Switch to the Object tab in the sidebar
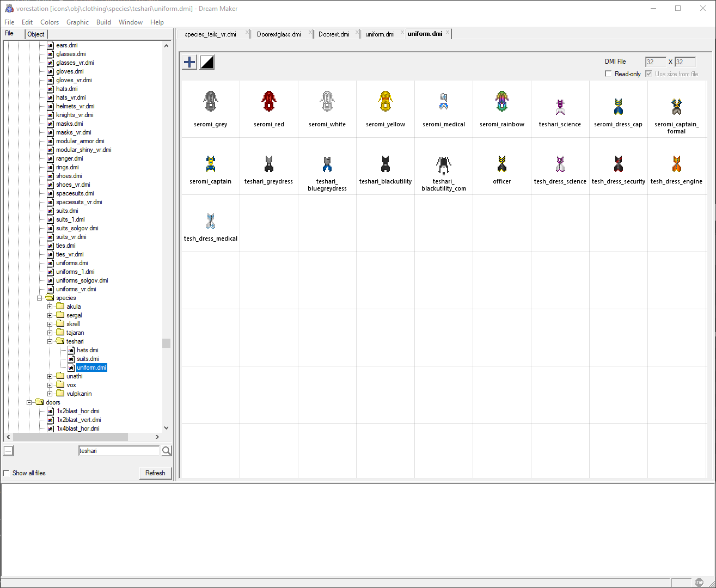 (36, 34)
